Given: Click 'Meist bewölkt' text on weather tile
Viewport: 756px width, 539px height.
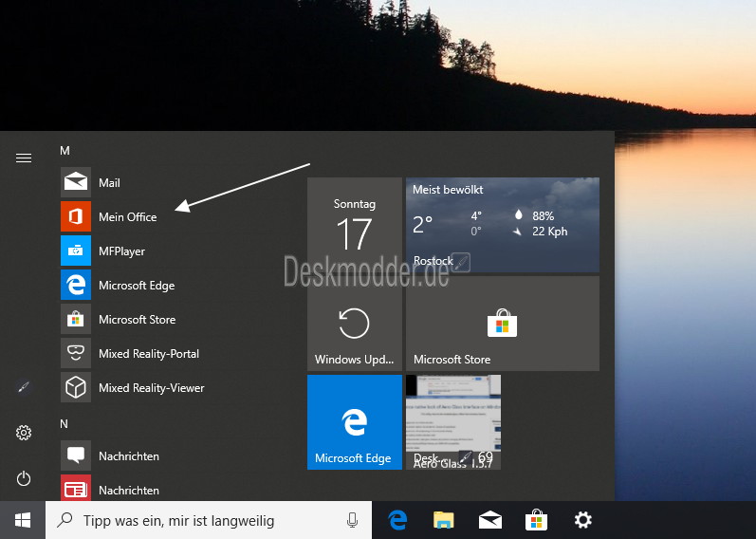Looking at the screenshot, I should click(448, 190).
